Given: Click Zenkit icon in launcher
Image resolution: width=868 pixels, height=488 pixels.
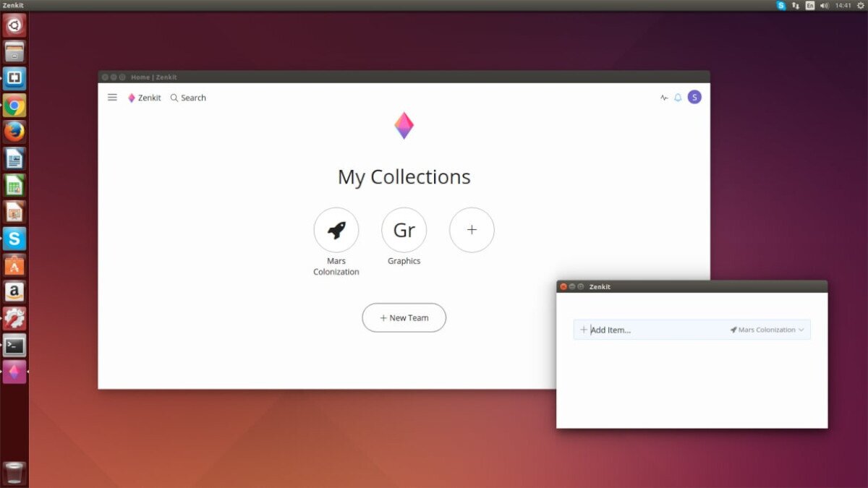Looking at the screenshot, I should pos(14,372).
